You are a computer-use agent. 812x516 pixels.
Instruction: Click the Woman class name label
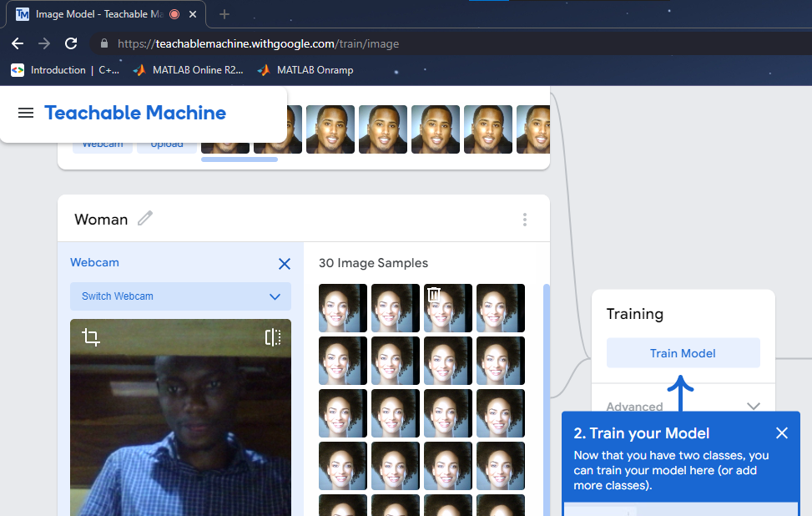point(101,220)
